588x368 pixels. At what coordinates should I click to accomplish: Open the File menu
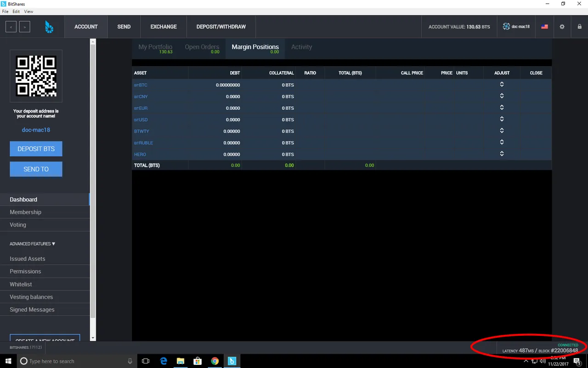pyautogui.click(x=6, y=11)
